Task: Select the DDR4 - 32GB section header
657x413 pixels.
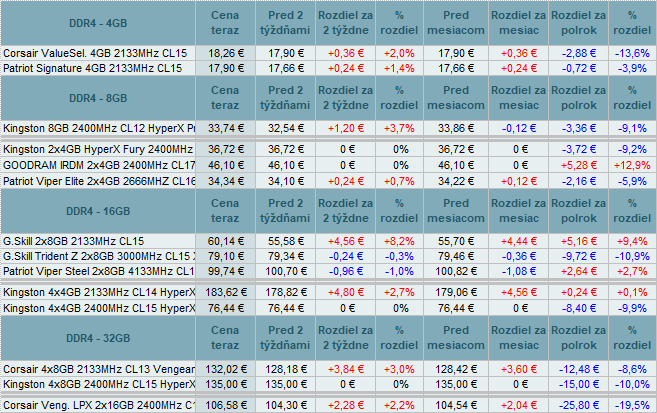Action: tap(98, 338)
